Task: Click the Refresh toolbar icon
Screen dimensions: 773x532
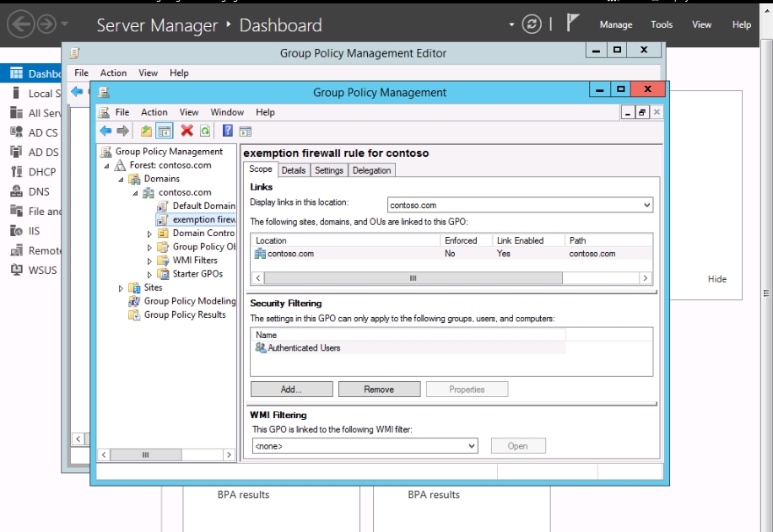Action: (205, 131)
